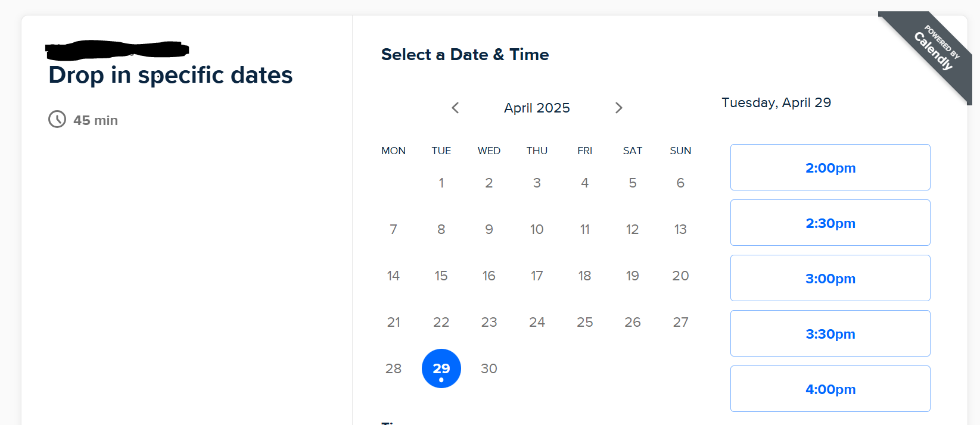Select April 19 on the calendar
Image resolution: width=980 pixels, height=425 pixels.
coord(633,276)
